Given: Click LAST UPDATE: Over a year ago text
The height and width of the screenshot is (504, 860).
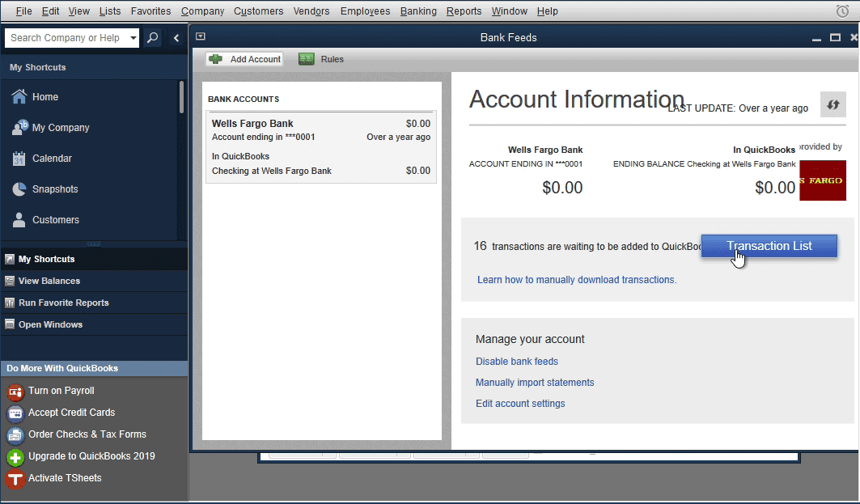Looking at the screenshot, I should 738,108.
